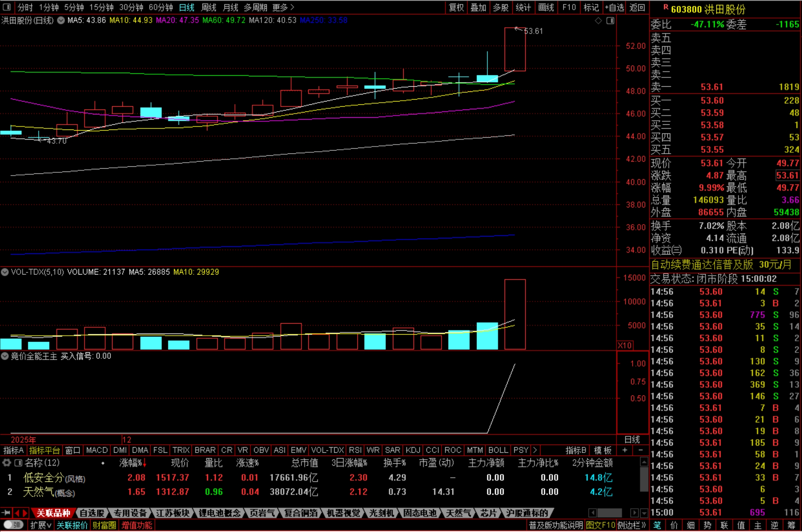Select the 锂电池概念 sector tab
The height and width of the screenshot is (532, 802).
[219, 513]
